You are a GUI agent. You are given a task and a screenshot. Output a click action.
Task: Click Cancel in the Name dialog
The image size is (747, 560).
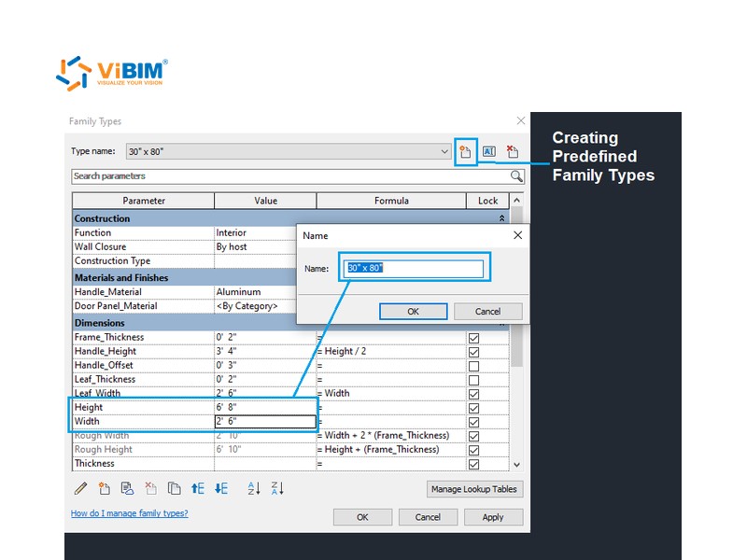point(487,312)
